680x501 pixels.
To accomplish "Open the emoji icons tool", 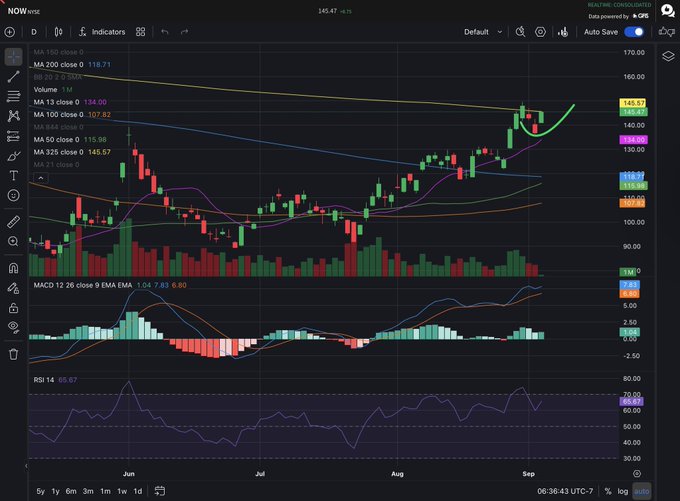I will pos(13,195).
